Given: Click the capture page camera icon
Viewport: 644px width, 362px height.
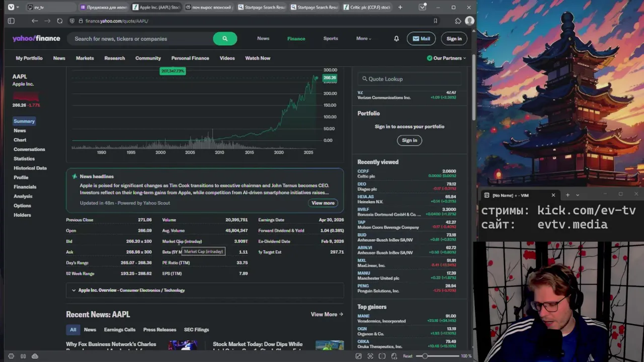Looking at the screenshot, I should [370, 356].
